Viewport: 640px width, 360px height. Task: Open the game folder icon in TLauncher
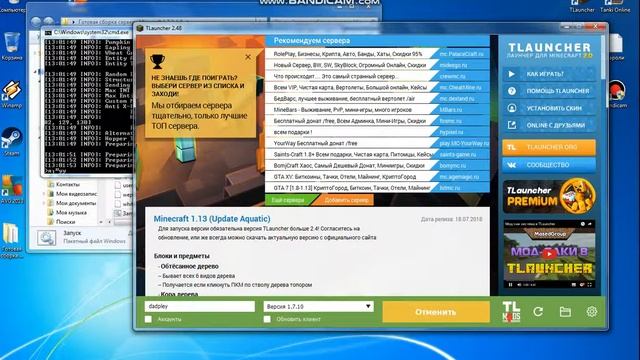565,312
